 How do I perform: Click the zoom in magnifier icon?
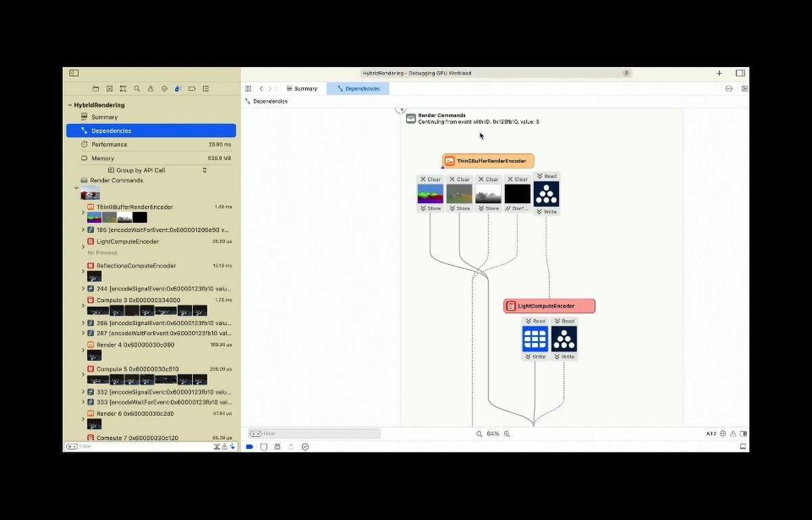[507, 434]
